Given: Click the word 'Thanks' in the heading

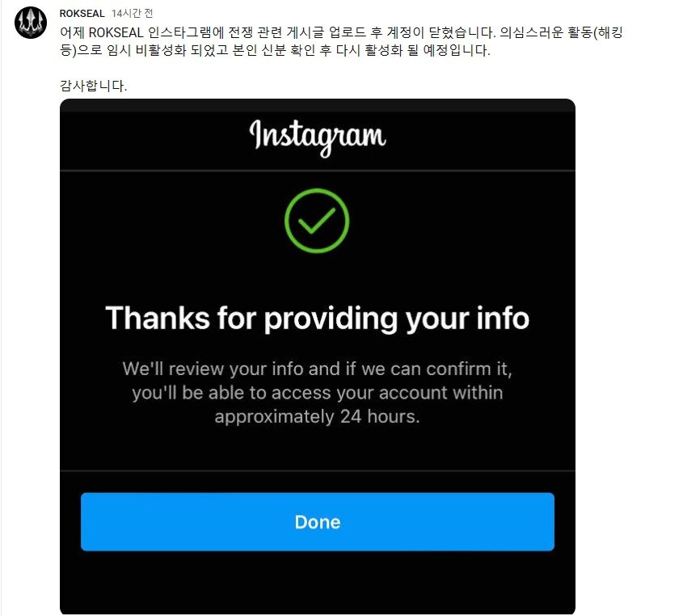Looking at the screenshot, I should [x=158, y=318].
